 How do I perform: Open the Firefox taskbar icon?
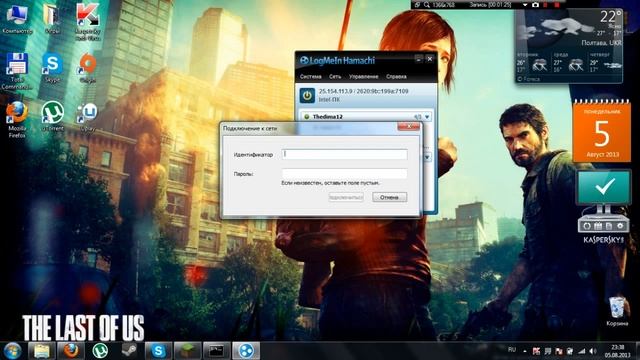point(71,351)
